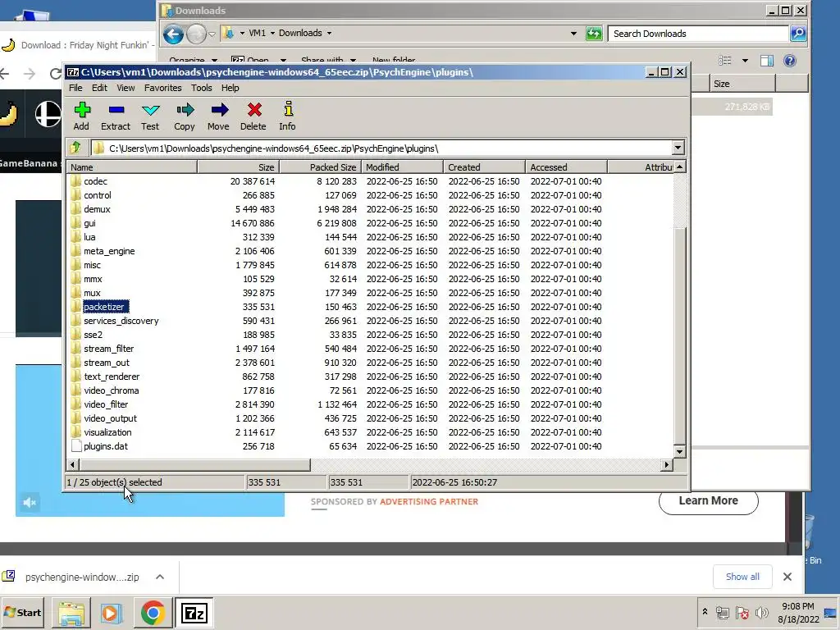Expand the 7-Zip address path dropdown
The image size is (840, 630).
(x=678, y=148)
